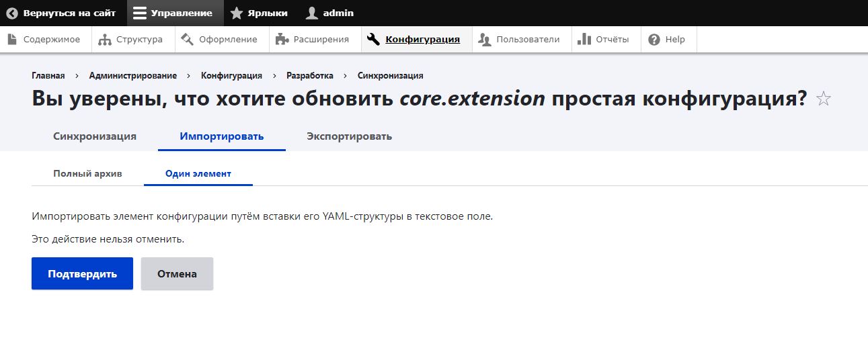868x352 pixels.
Task: Go to Синхронизация breadcrumb link
Action: pyautogui.click(x=391, y=76)
